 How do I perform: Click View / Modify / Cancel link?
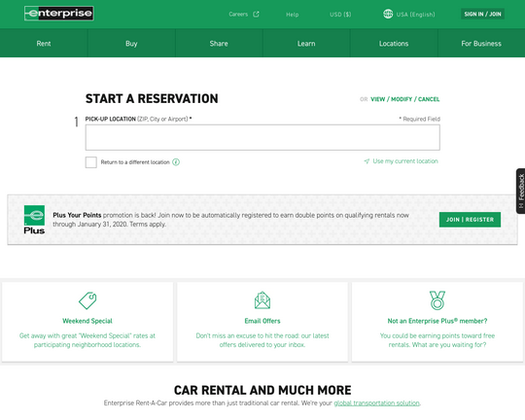point(405,99)
